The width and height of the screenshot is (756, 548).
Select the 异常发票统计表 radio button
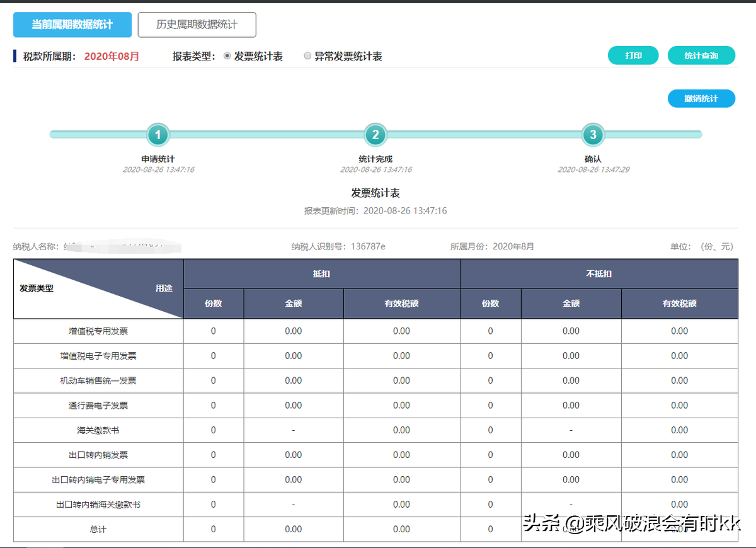(307, 55)
